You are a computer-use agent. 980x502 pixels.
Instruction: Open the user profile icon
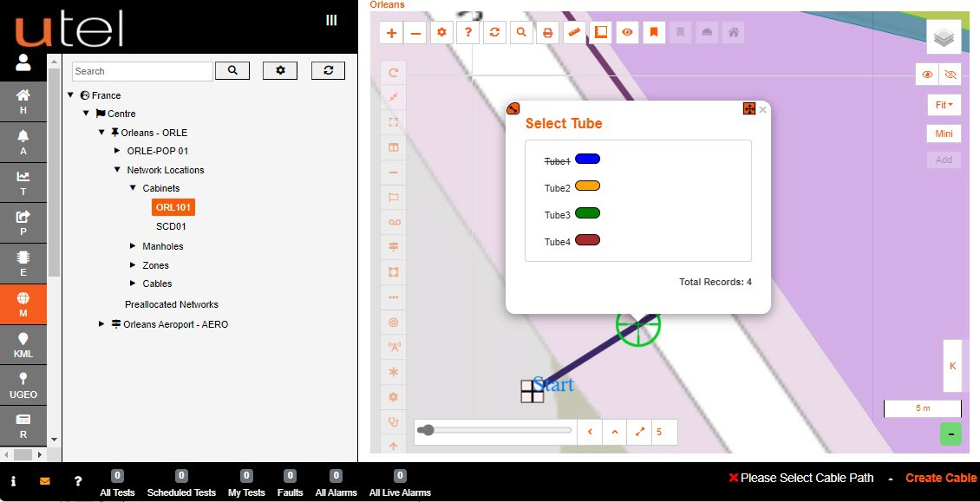point(23,62)
